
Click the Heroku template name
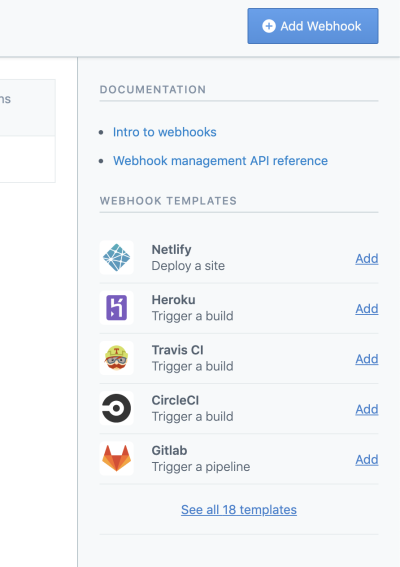[174, 300]
